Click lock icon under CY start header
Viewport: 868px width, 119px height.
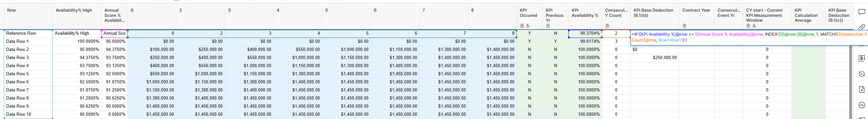[748, 26]
